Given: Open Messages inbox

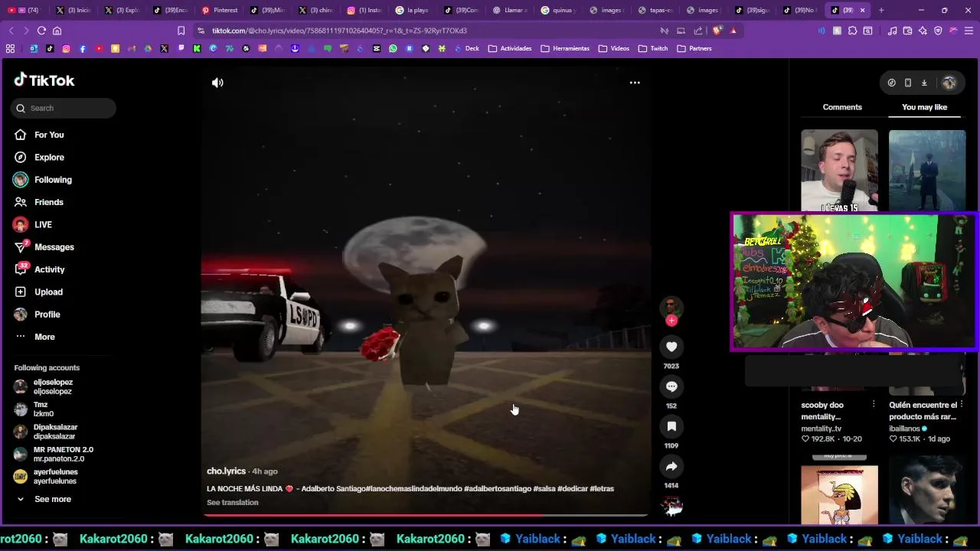Looking at the screenshot, I should coord(54,247).
